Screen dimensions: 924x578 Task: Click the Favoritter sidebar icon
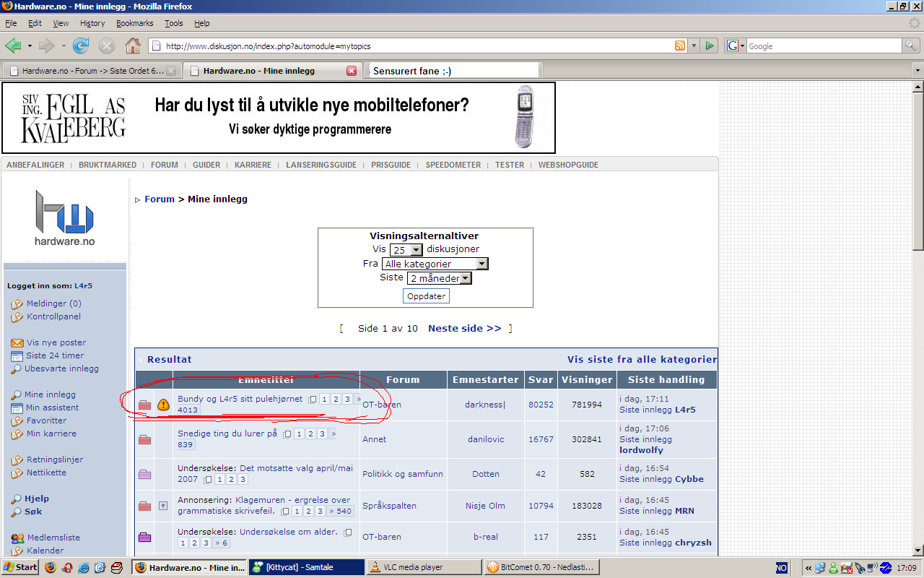pos(17,420)
